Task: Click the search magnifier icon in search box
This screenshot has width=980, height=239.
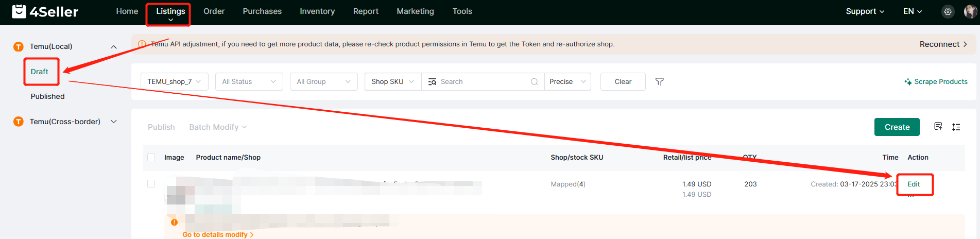Action: [534, 81]
